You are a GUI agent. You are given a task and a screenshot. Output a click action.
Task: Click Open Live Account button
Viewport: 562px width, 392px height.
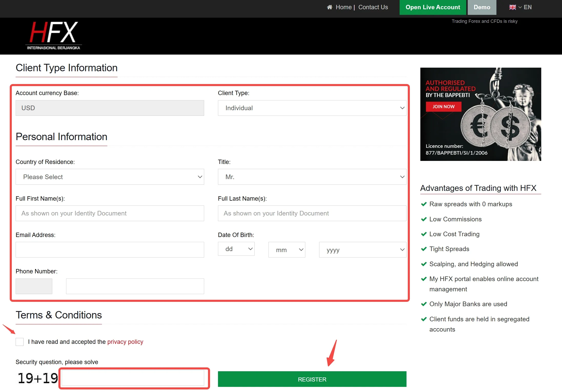pyautogui.click(x=433, y=7)
